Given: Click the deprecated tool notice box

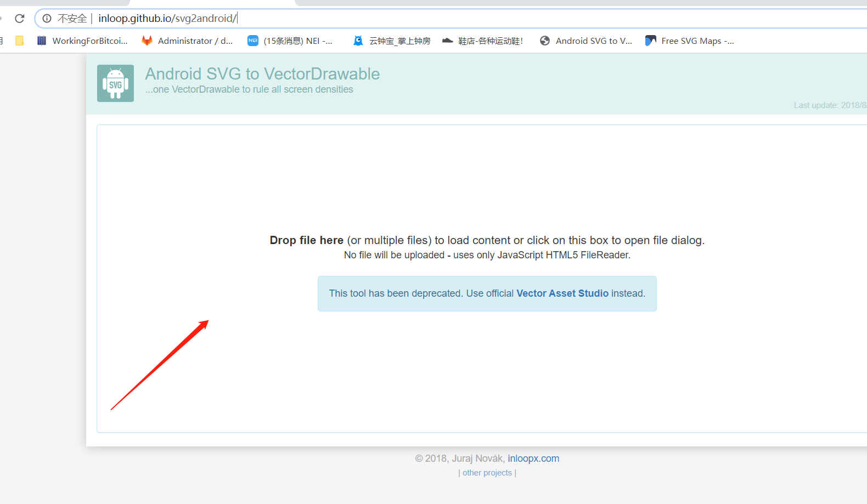Looking at the screenshot, I should [487, 293].
